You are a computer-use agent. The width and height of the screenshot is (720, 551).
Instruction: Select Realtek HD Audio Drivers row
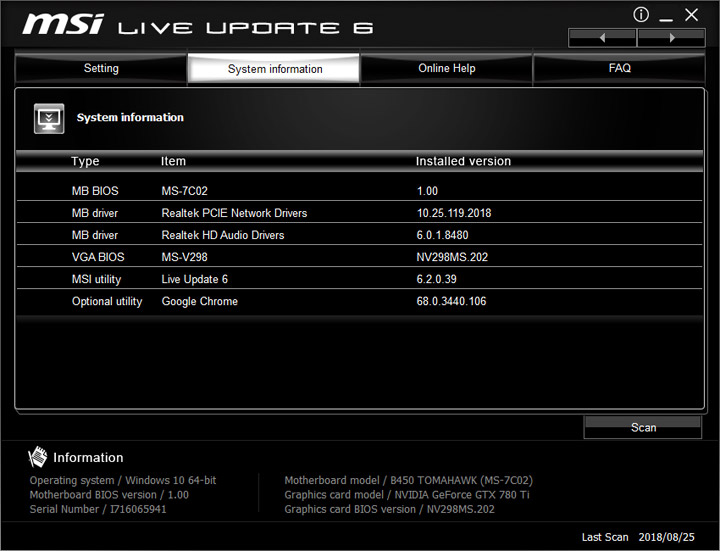(360, 235)
